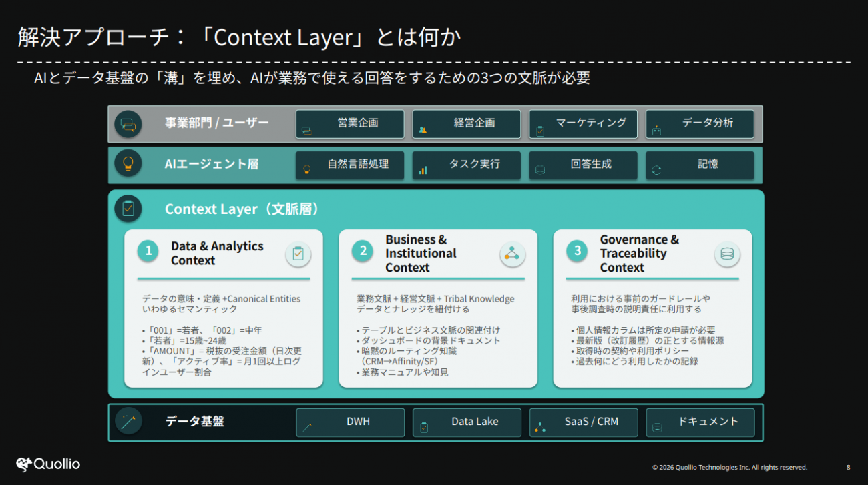
Task: Select the 記憶 box
Action: [x=700, y=165]
